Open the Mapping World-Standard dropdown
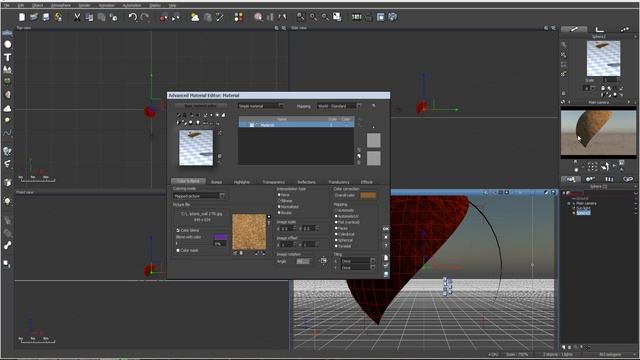 pyautogui.click(x=339, y=106)
